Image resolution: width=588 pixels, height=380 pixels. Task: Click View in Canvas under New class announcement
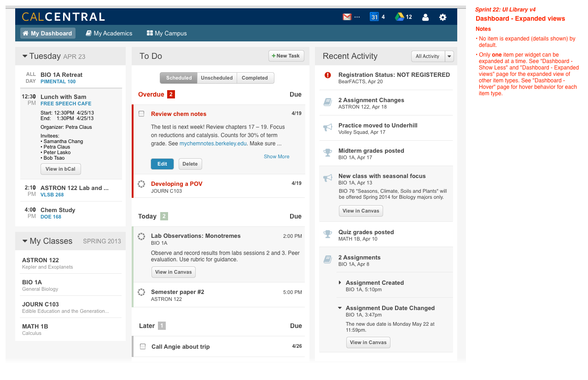361,211
